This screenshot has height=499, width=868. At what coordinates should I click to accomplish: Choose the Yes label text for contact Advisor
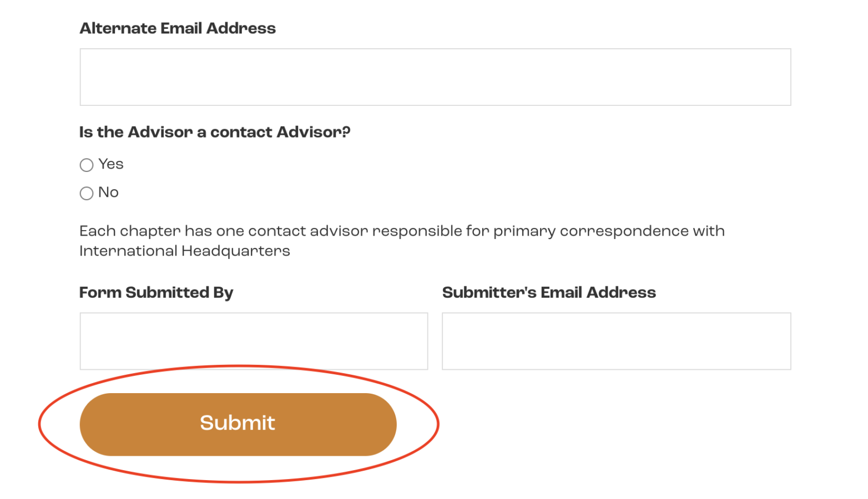click(x=111, y=164)
